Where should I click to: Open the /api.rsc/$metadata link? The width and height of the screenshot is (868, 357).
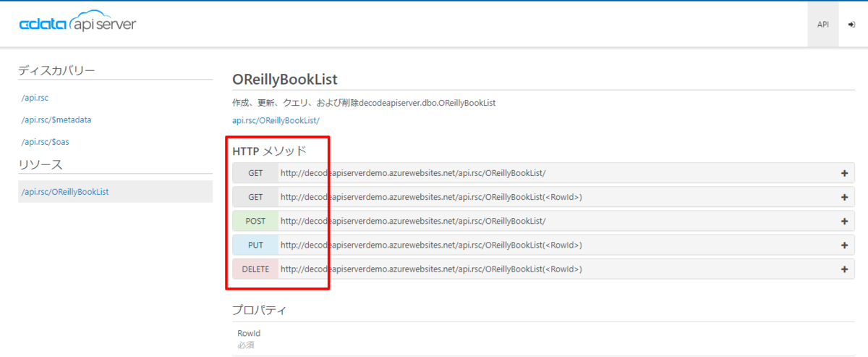pos(56,119)
